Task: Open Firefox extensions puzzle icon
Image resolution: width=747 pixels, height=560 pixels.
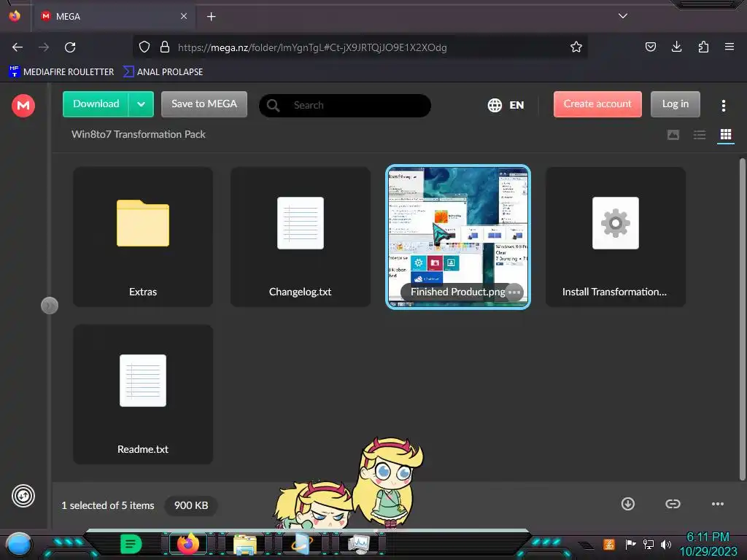Action: [703, 47]
